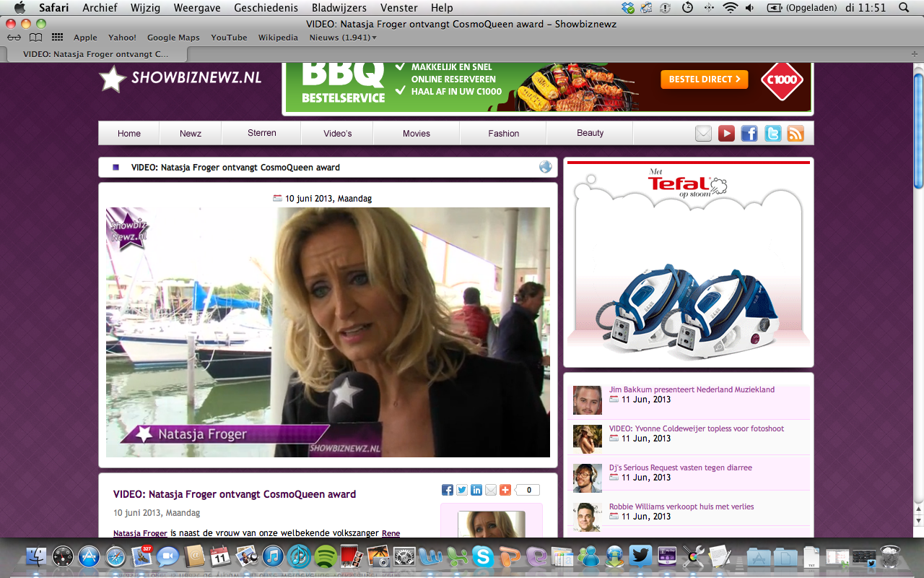Open the Facebook icon in the site nav
Viewport: 924px width, 578px height.
coord(749,134)
